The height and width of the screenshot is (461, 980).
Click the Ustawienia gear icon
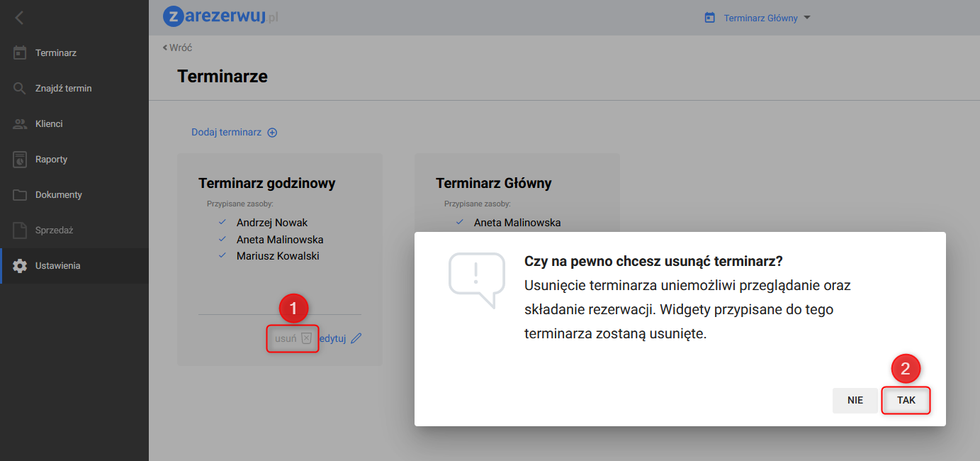[x=20, y=266]
